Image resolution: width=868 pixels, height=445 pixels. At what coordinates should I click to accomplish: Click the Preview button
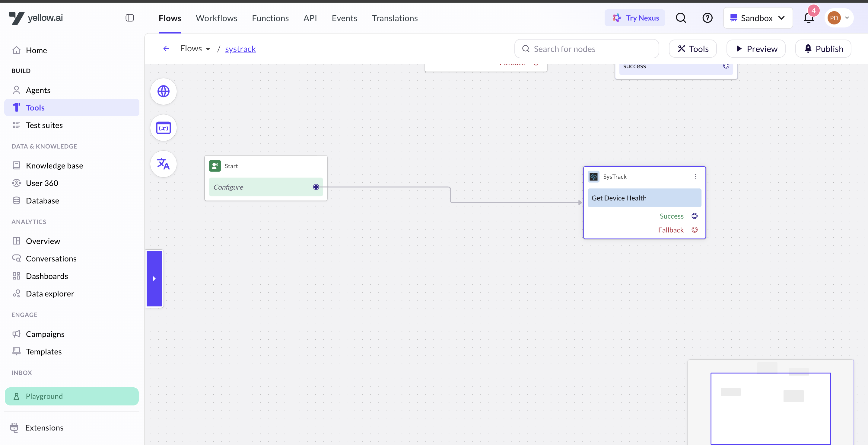[x=756, y=49]
